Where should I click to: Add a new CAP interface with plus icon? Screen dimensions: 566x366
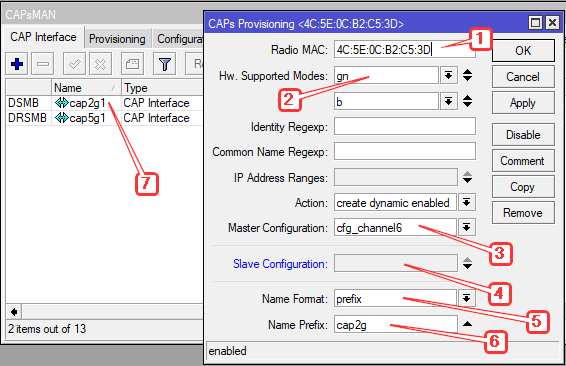pyautogui.click(x=17, y=64)
